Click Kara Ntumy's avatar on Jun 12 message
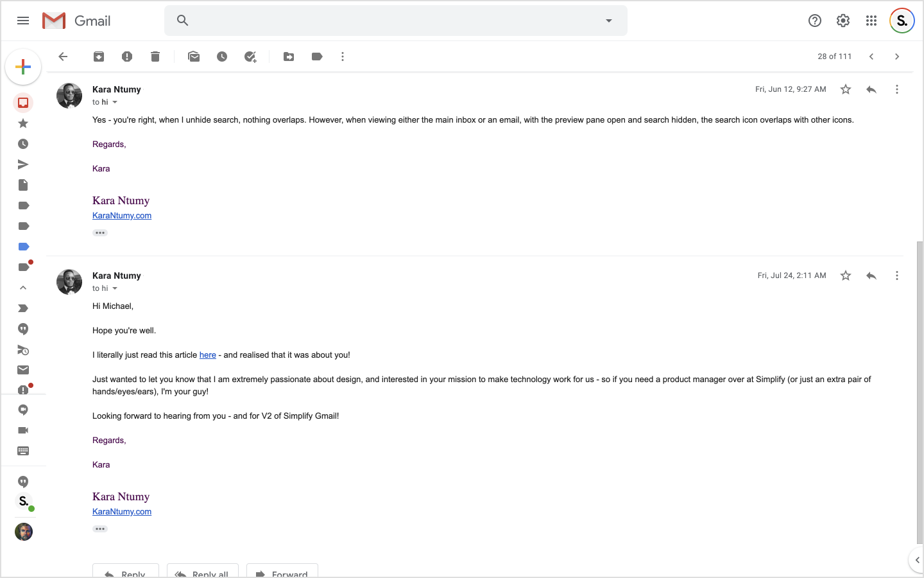 69,96
